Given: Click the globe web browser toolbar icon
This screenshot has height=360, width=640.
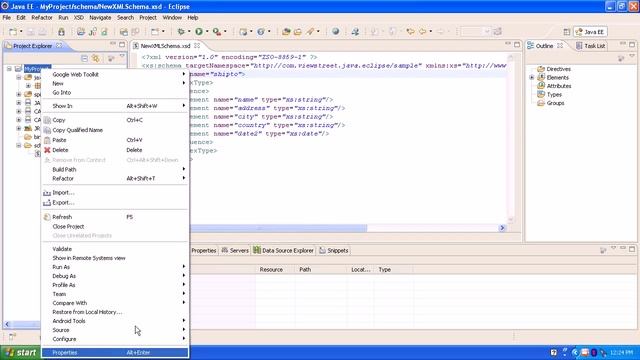Looking at the screenshot, I should pyautogui.click(x=335, y=31).
